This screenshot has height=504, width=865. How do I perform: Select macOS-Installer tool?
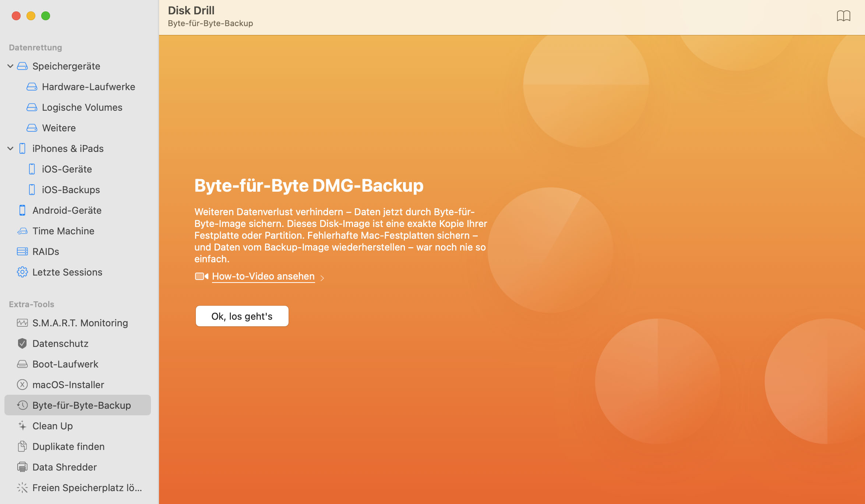pyautogui.click(x=68, y=384)
